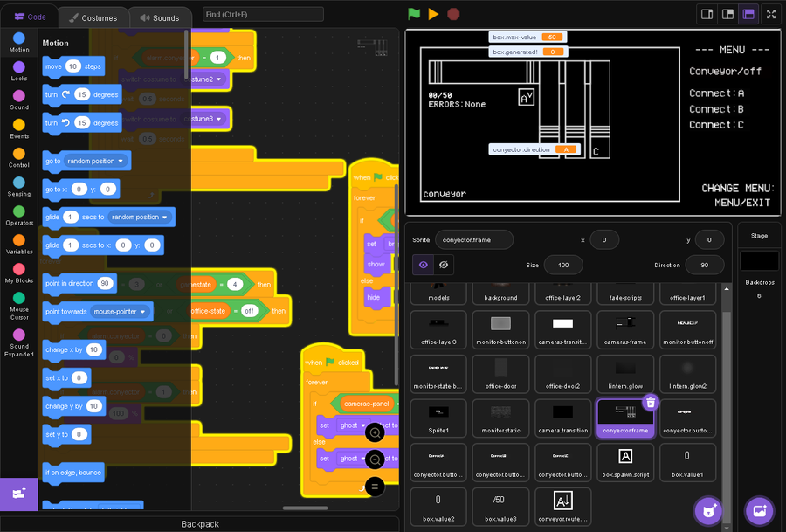Click the 'if on edge, bounce' block
The width and height of the screenshot is (786, 532).
73,473
